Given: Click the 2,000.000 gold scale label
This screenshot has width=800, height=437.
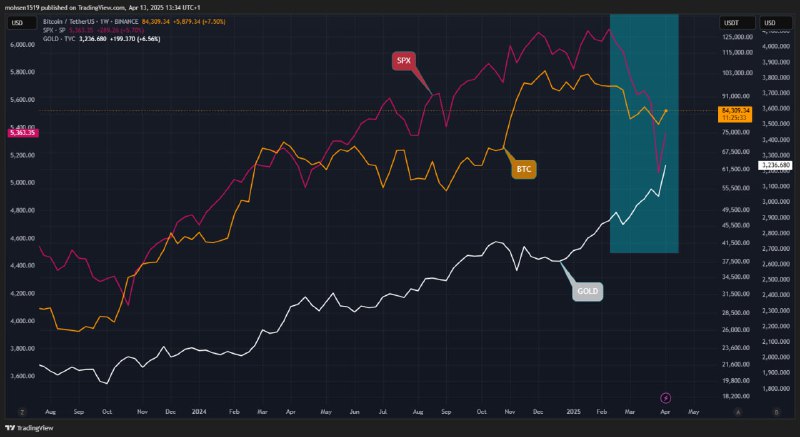Looking at the screenshot, I should pyautogui.click(x=776, y=357).
